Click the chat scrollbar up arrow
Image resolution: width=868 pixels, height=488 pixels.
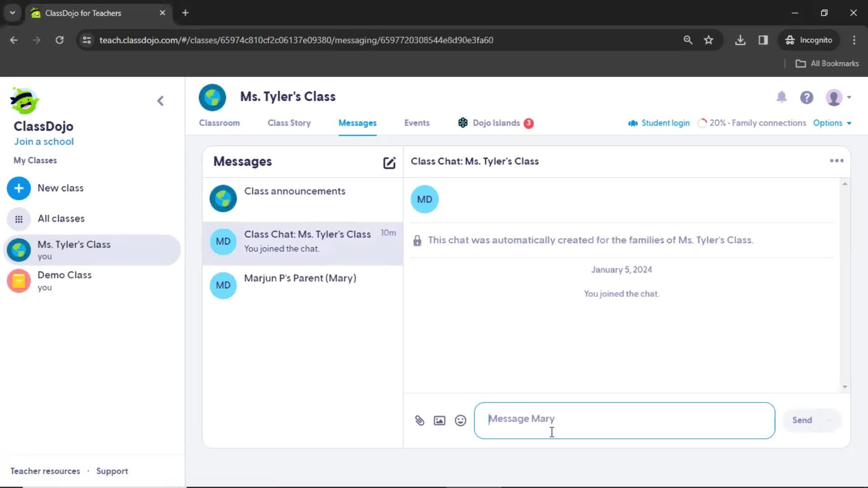tap(844, 184)
